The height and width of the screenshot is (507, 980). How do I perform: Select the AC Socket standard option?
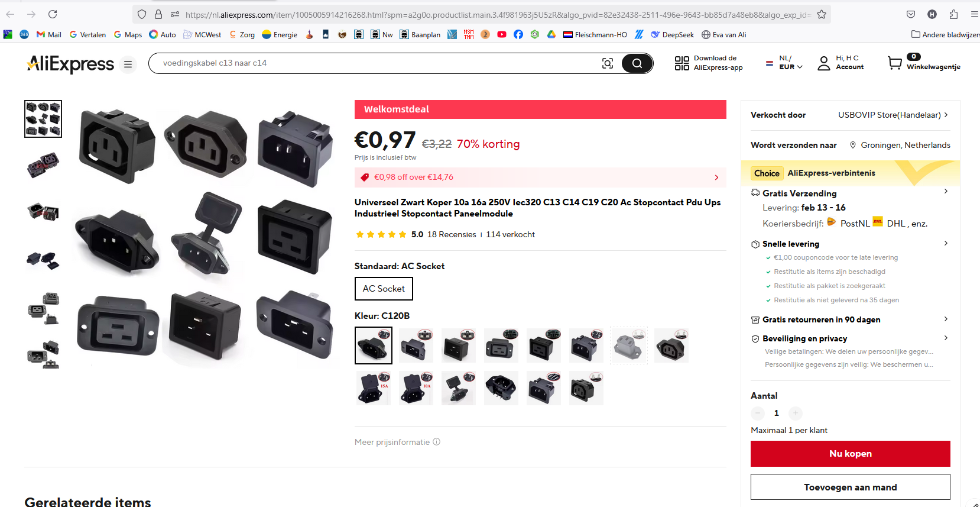pyautogui.click(x=384, y=289)
